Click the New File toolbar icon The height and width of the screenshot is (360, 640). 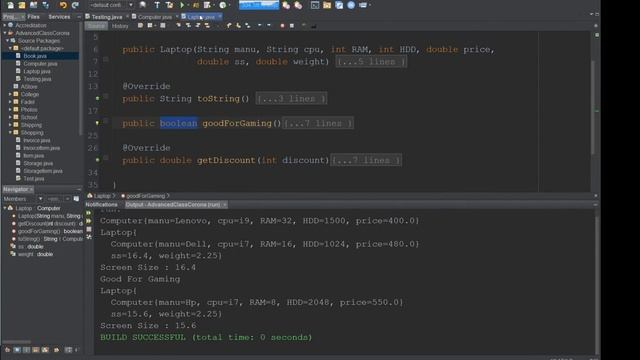tap(10, 5)
